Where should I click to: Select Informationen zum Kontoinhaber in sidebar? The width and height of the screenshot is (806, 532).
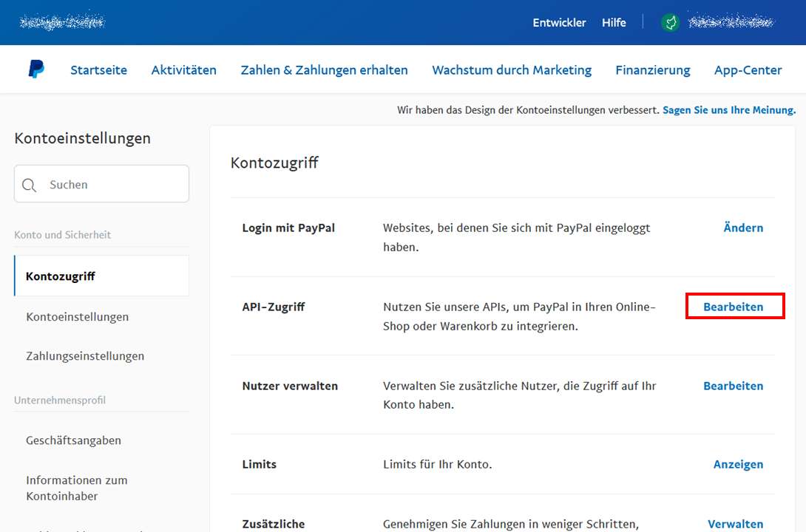pos(77,488)
